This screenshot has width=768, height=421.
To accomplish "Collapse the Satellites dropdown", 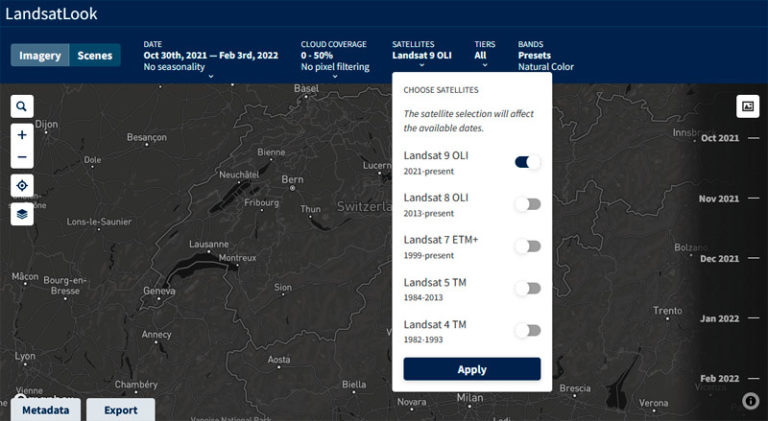I will [422, 54].
